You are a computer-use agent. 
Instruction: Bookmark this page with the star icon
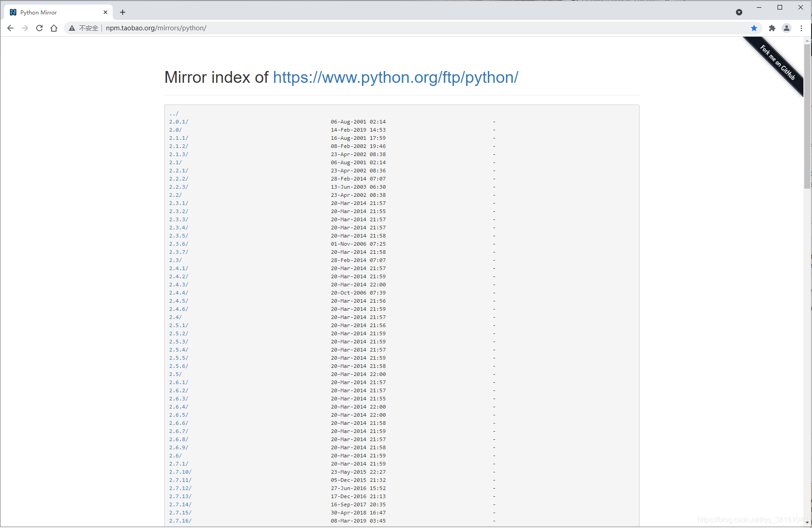point(754,28)
